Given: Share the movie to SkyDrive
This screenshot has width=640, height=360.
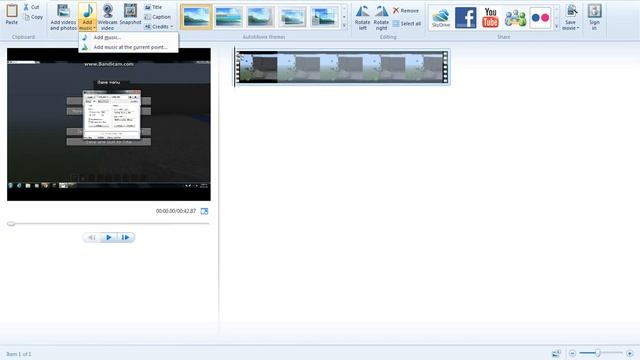Looking at the screenshot, I should tap(441, 18).
